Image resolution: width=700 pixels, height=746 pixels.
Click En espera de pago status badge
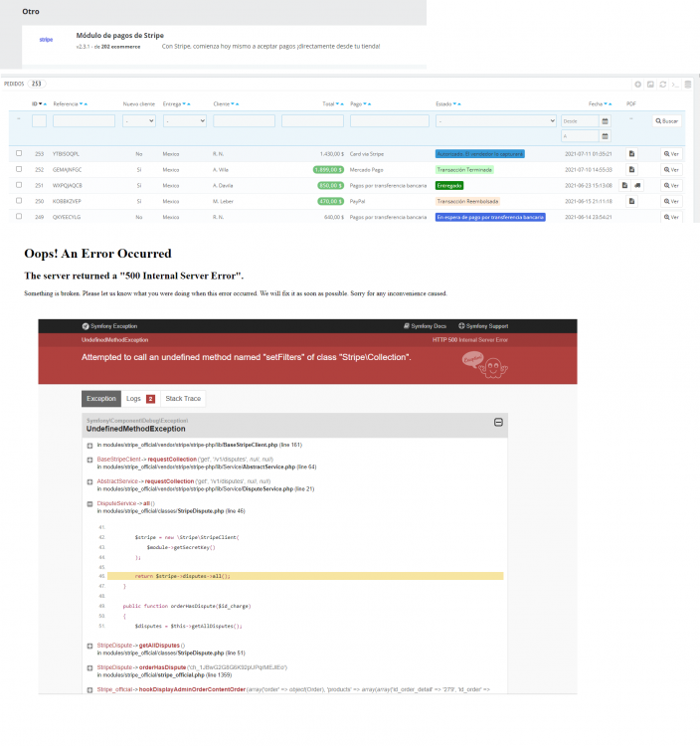coord(490,217)
